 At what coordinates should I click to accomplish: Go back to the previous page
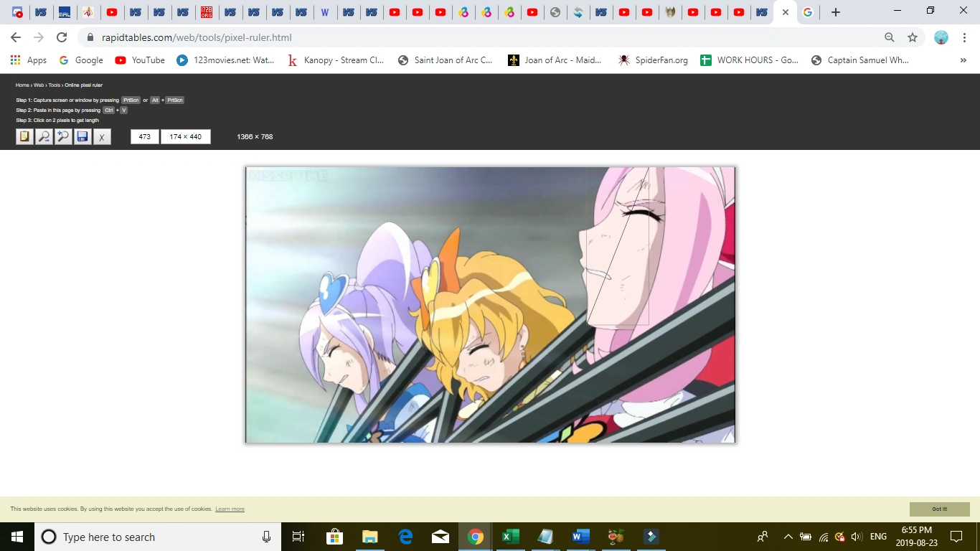(16, 37)
